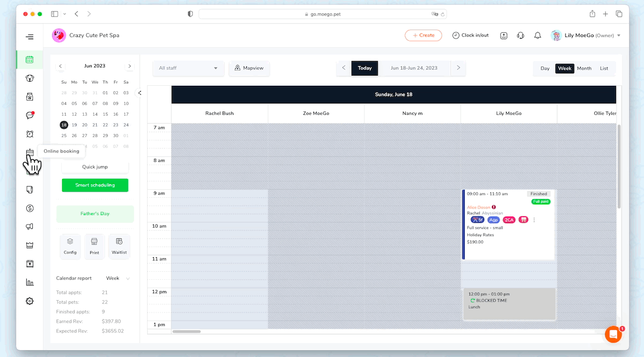
Task: Go to the previous week
Action: [x=344, y=68]
